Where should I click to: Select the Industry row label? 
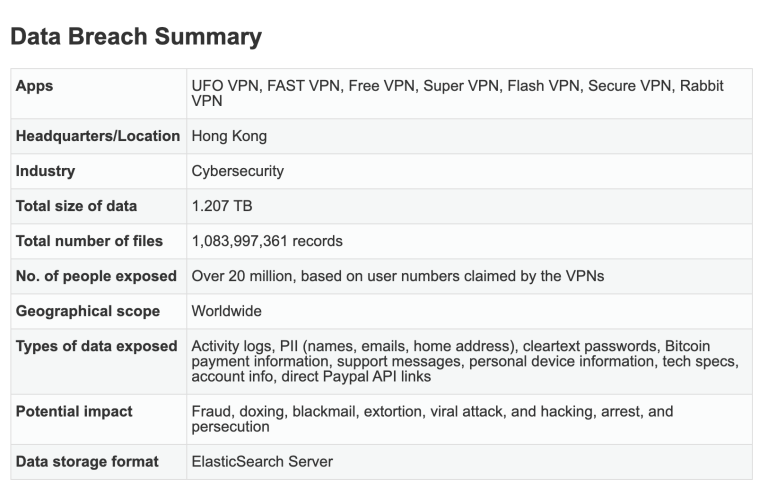coord(46,171)
